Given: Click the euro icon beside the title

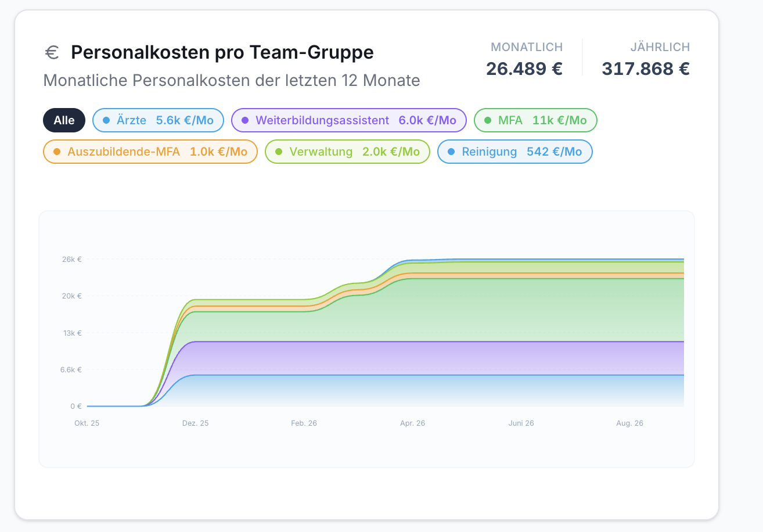Looking at the screenshot, I should [x=52, y=53].
